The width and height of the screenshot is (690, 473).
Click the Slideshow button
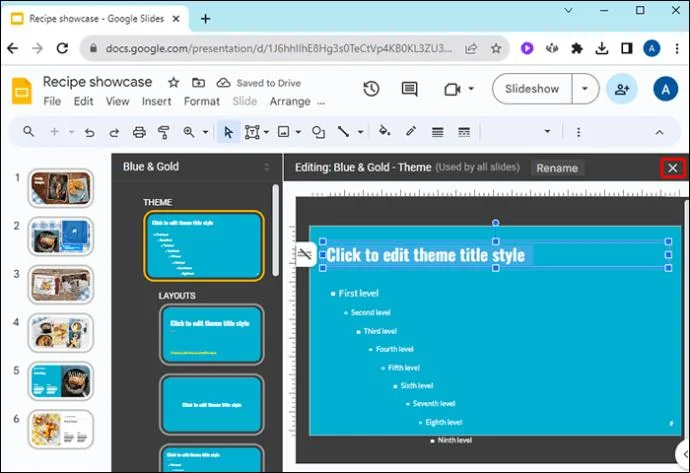point(532,88)
